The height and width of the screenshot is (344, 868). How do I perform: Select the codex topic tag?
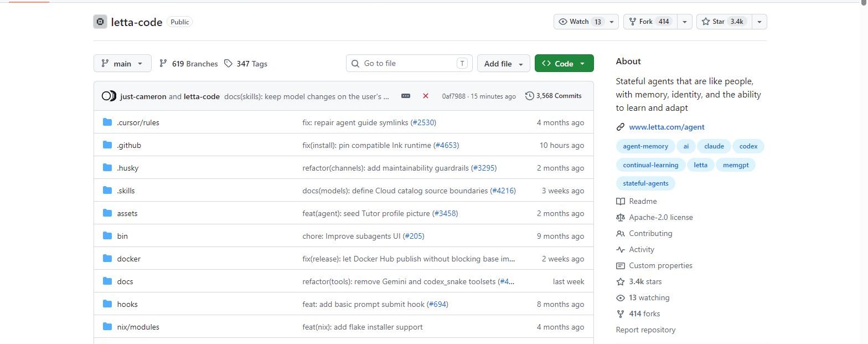click(748, 147)
